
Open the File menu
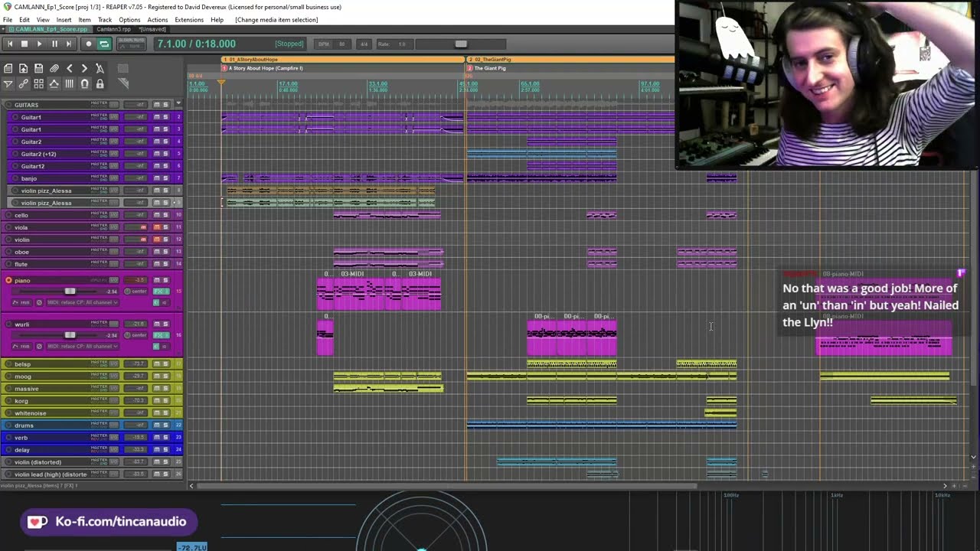point(8,20)
